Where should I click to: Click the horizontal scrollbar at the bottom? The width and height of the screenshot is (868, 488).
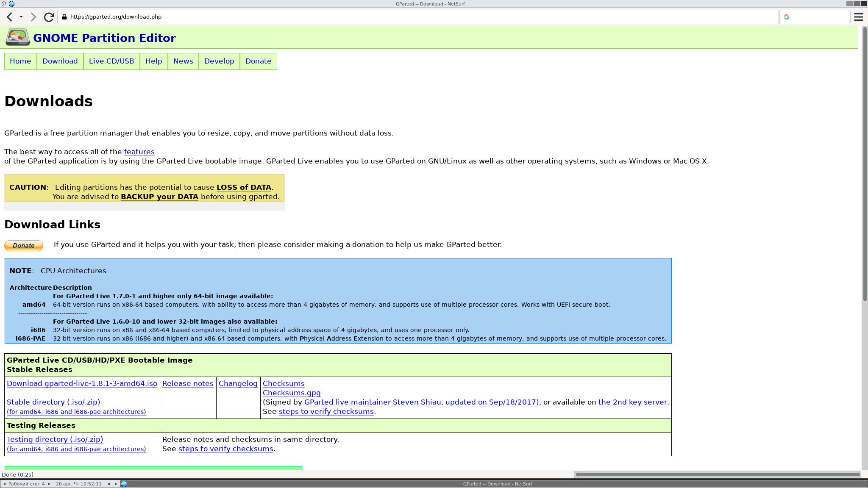coord(718,474)
